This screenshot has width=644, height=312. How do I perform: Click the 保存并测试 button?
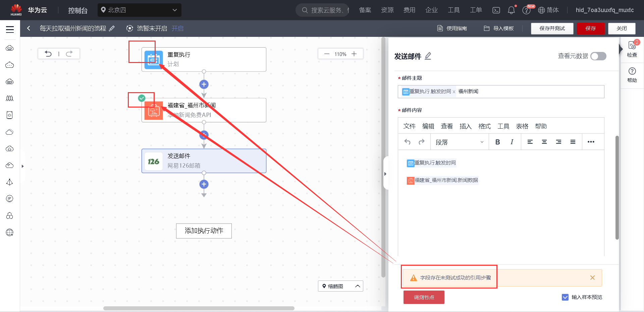552,28
